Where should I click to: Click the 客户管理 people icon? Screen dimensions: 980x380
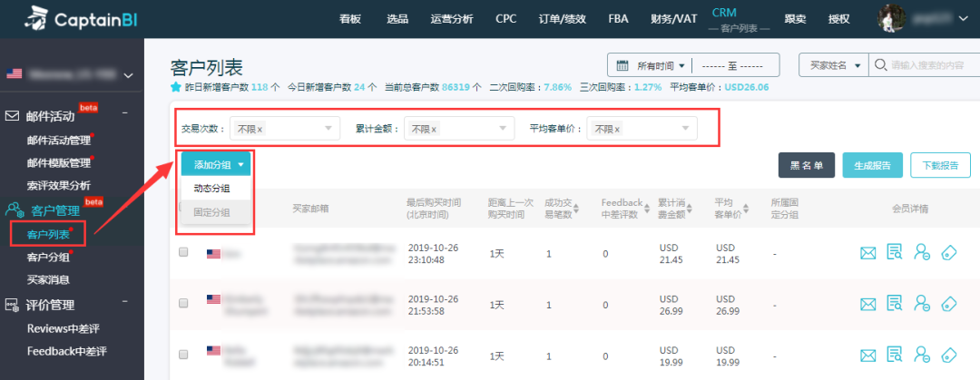15,210
